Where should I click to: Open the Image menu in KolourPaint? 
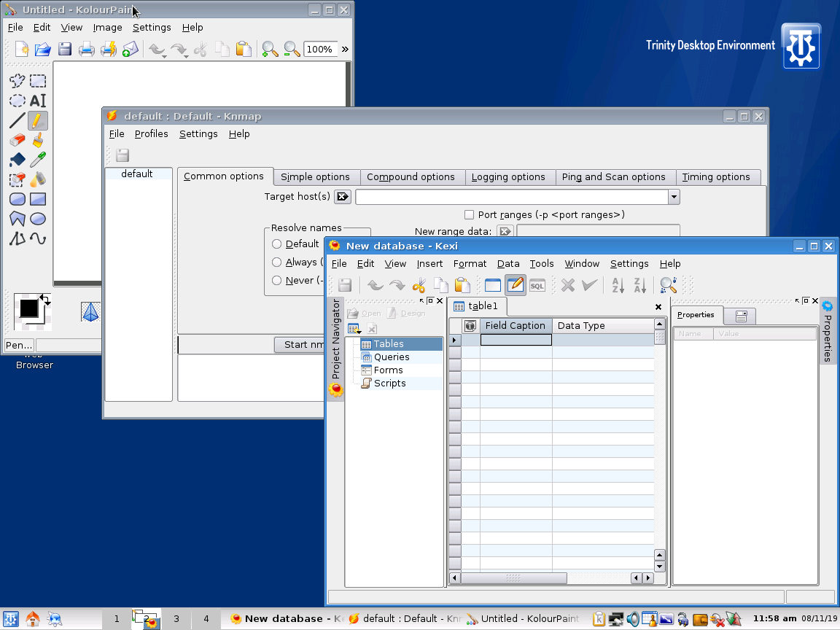pyautogui.click(x=107, y=27)
